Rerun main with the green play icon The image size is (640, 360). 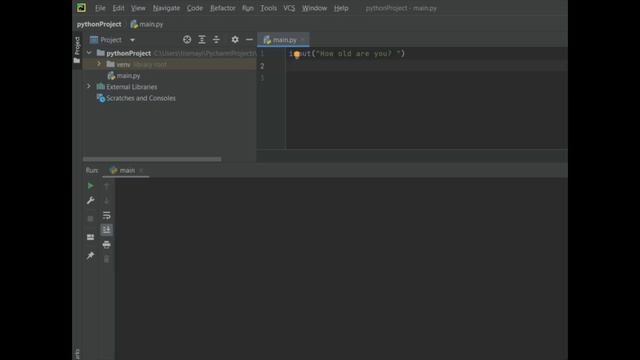90,186
